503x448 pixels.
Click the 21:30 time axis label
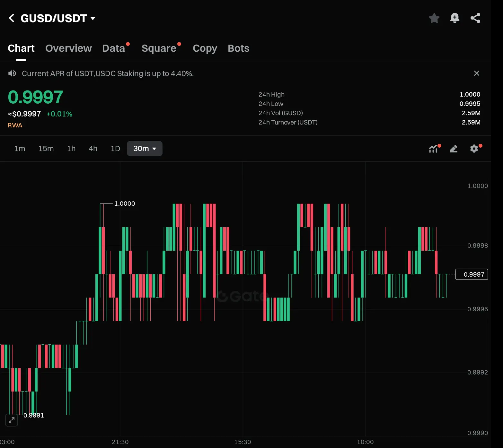(120, 442)
